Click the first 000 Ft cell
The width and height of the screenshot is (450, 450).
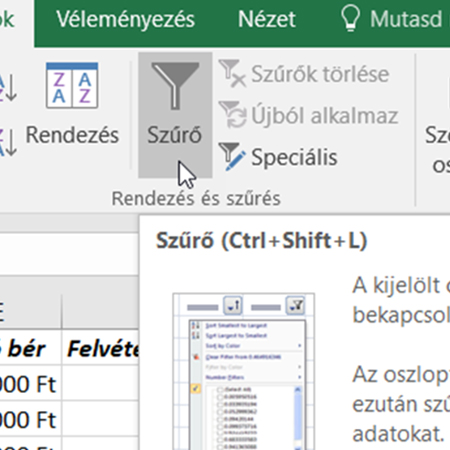[31, 384]
